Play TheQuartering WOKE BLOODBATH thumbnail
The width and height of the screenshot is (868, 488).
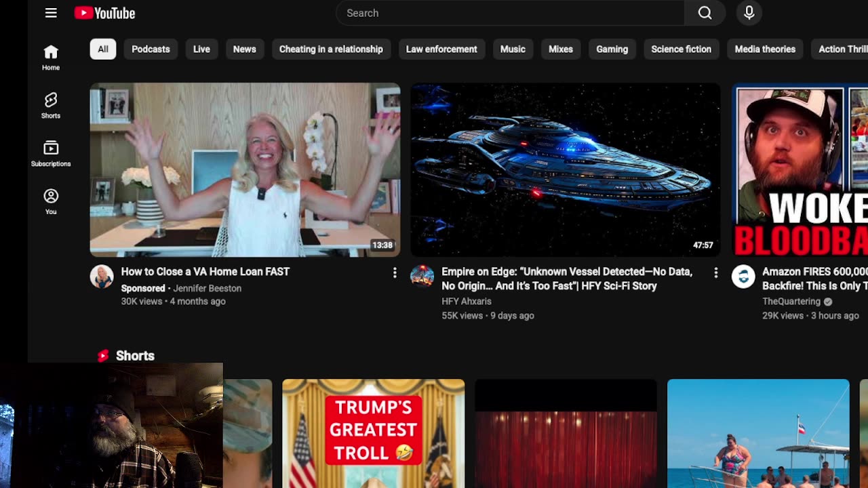click(x=800, y=169)
